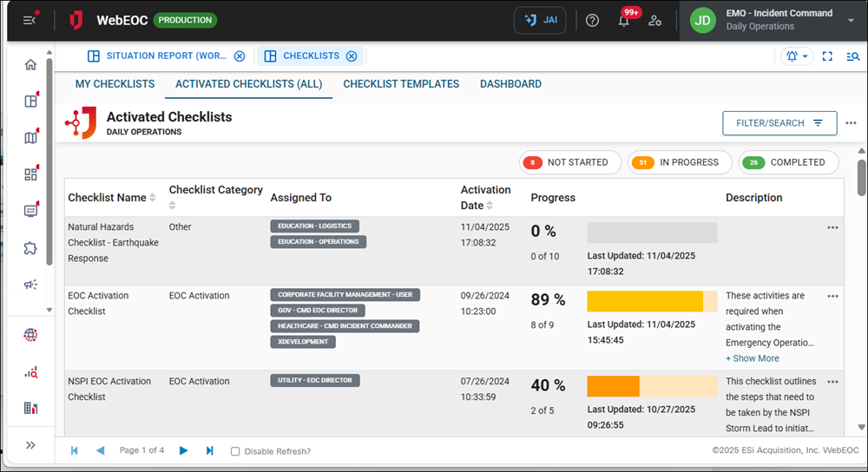Click the notifications bell icon
The width and height of the screenshot is (868, 472).
point(623,21)
